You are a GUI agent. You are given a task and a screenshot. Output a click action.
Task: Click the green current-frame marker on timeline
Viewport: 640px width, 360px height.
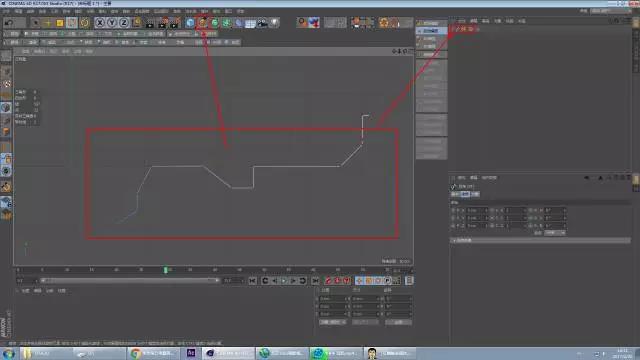pyautogui.click(x=166, y=270)
